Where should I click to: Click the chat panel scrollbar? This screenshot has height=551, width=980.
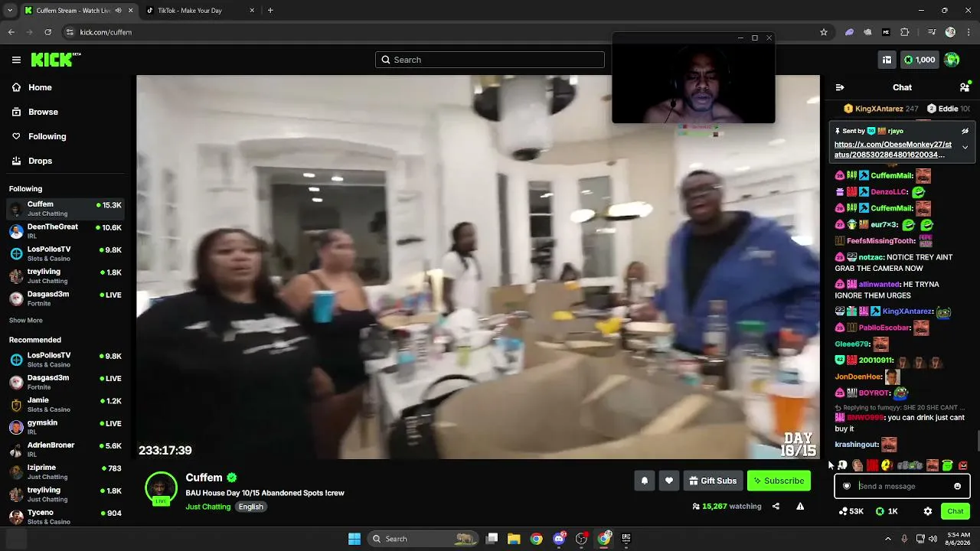coord(978,442)
